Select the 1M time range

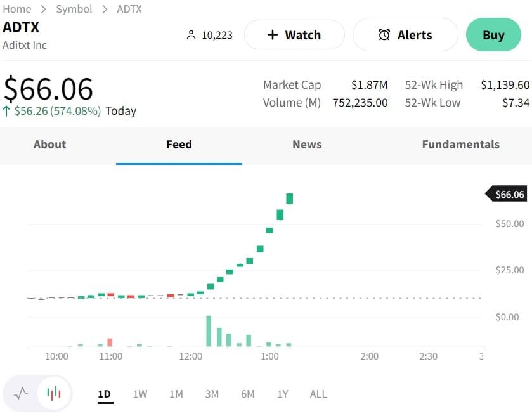(x=176, y=394)
